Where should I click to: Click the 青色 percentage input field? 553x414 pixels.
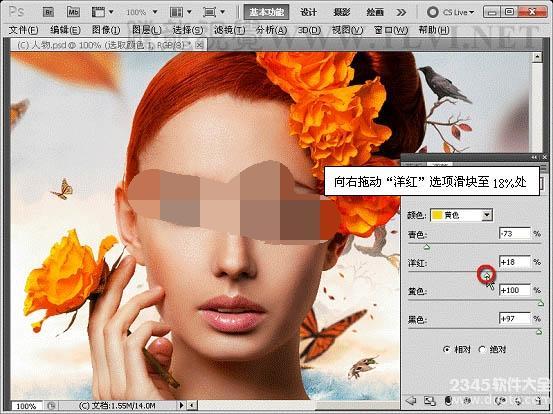coord(515,233)
